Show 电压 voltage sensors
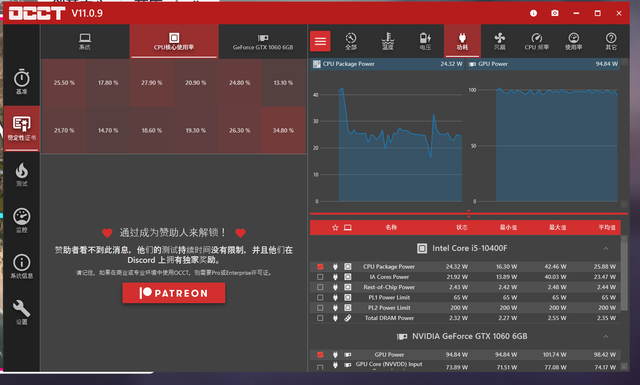 pyautogui.click(x=425, y=41)
